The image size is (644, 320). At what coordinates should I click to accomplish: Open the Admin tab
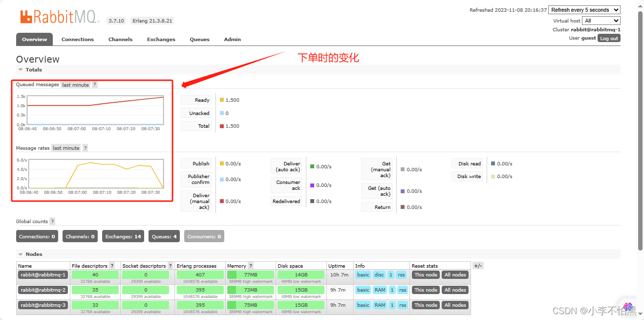pyautogui.click(x=232, y=39)
